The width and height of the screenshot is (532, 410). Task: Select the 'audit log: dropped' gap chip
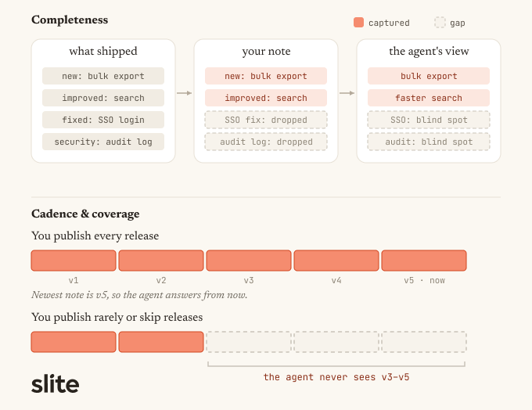click(266, 142)
